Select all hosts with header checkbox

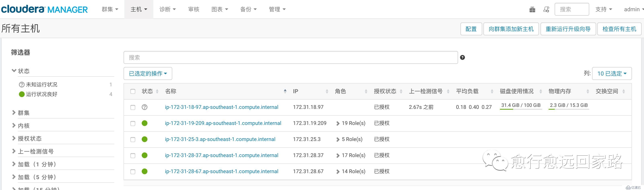(133, 92)
